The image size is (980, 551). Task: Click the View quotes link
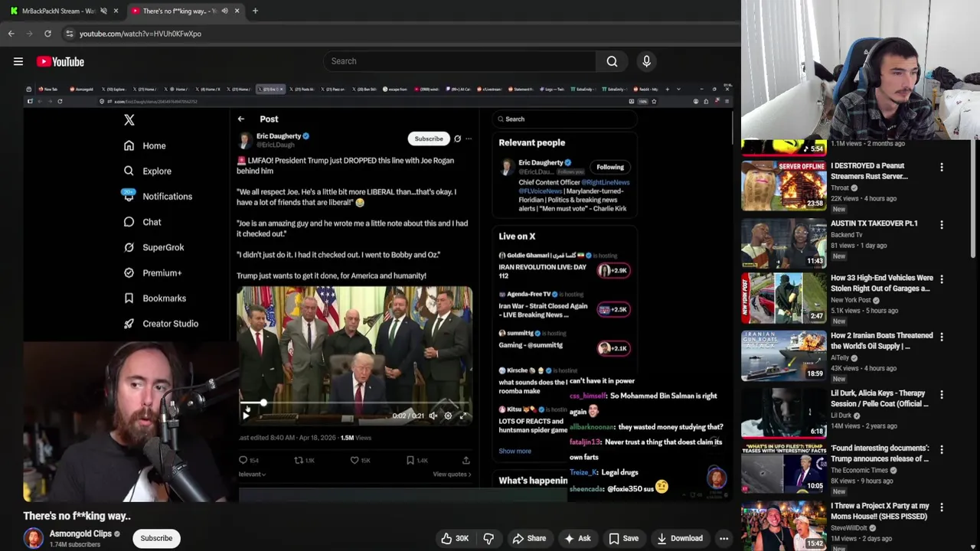(x=452, y=474)
